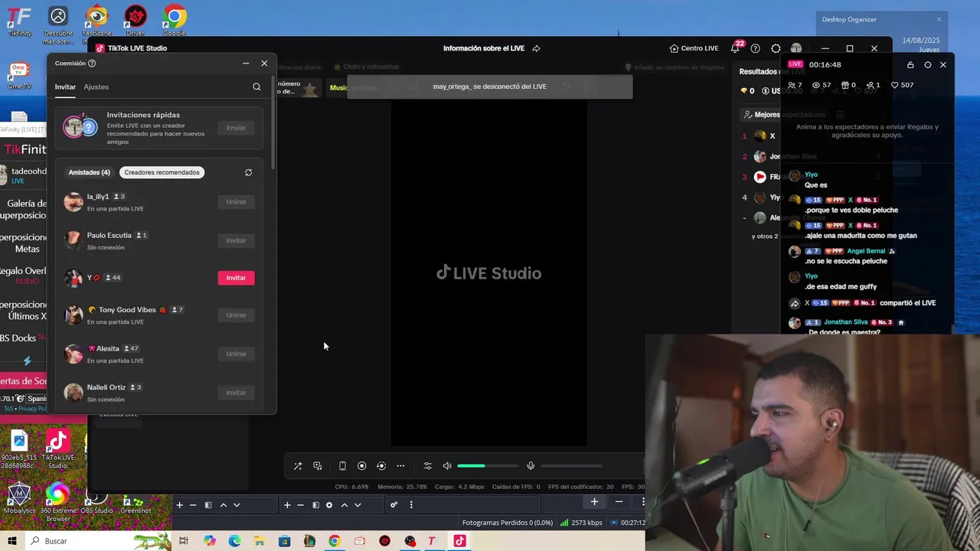980x551 pixels.
Task: Click the OBS remove source minus button
Action: click(x=300, y=505)
